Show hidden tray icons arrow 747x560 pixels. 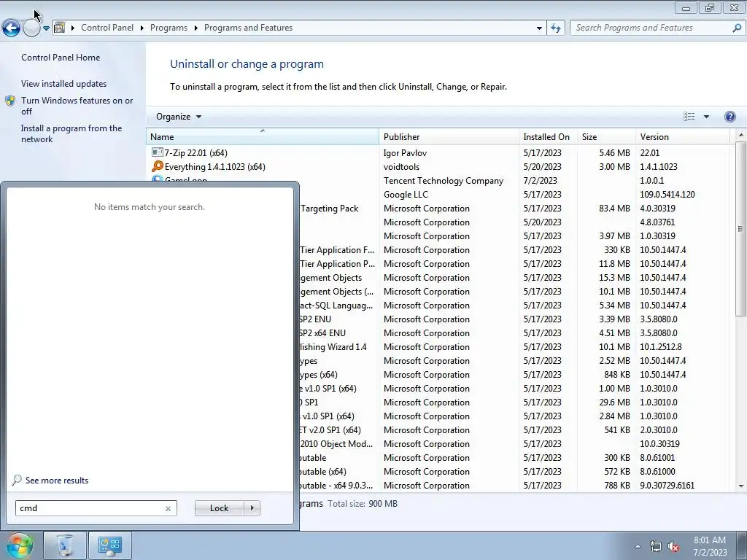[x=638, y=546]
